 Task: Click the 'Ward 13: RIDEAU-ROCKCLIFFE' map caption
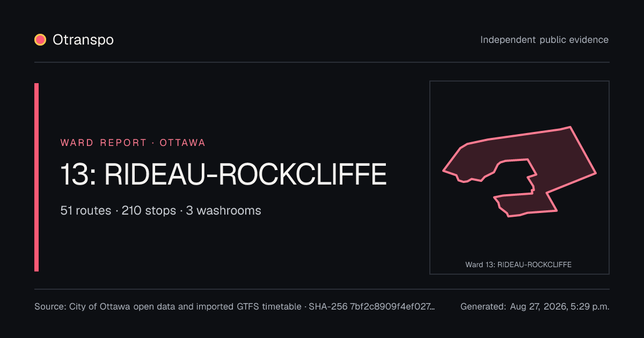[x=518, y=264]
